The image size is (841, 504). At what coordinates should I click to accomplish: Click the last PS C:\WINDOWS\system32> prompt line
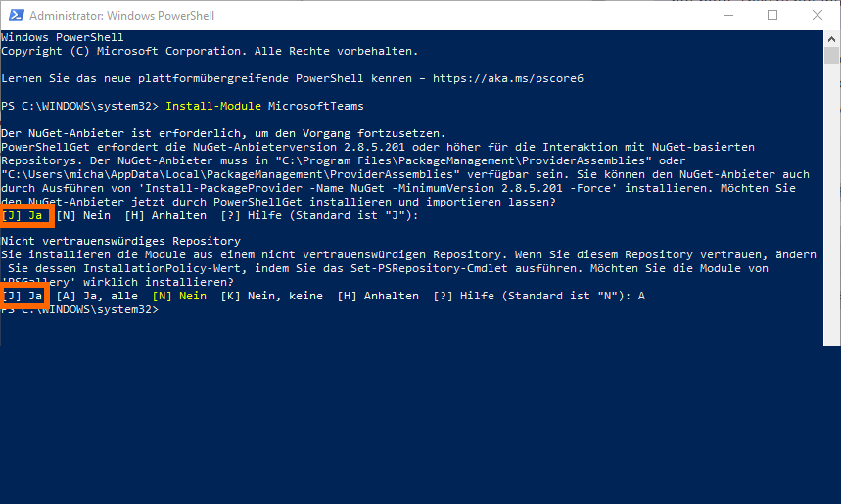click(80, 310)
